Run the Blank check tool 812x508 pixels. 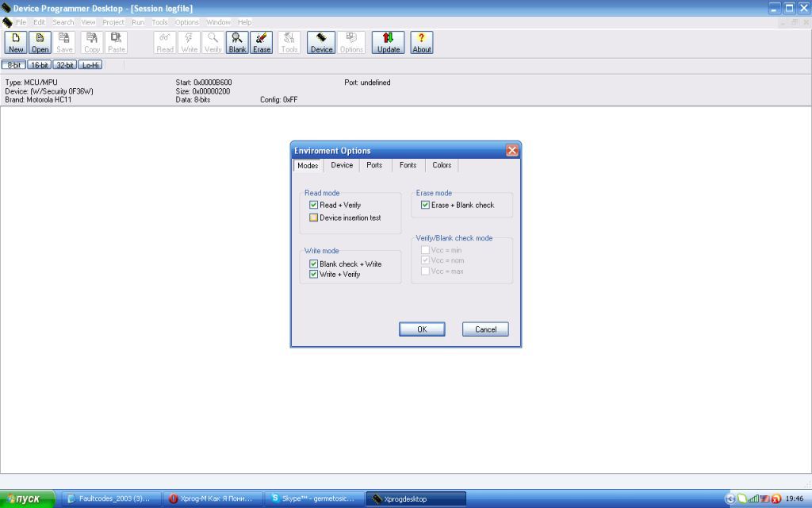pos(237,43)
